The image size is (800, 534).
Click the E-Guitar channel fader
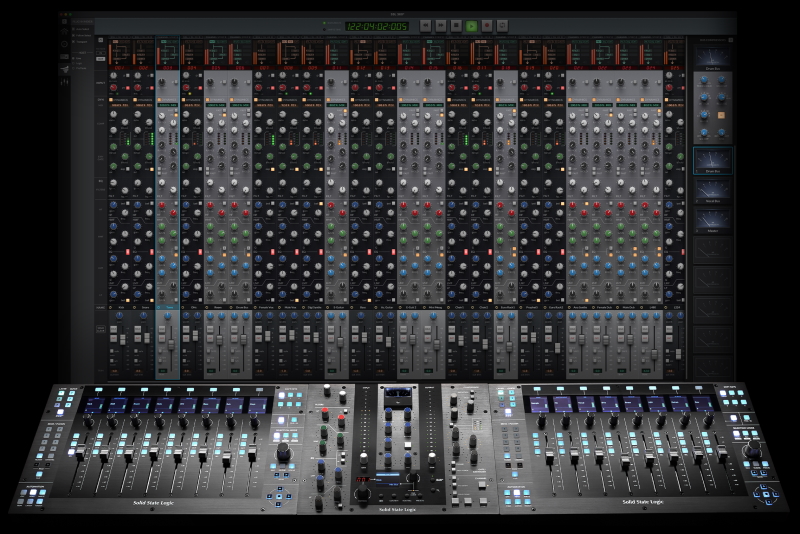(x=341, y=343)
